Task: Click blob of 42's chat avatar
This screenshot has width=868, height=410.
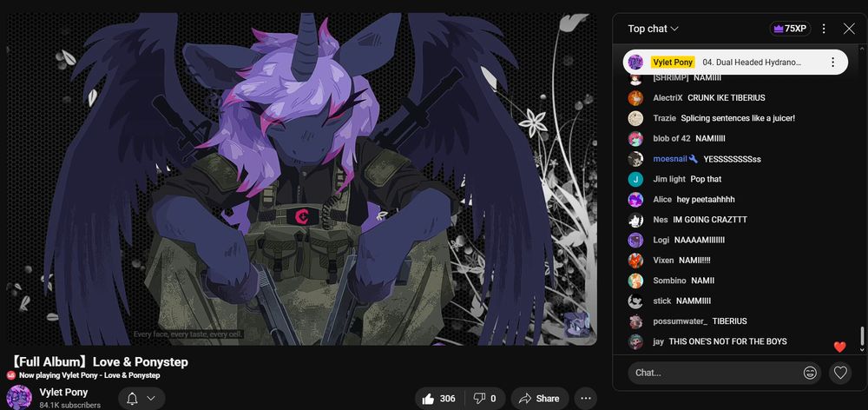Action: (x=635, y=138)
